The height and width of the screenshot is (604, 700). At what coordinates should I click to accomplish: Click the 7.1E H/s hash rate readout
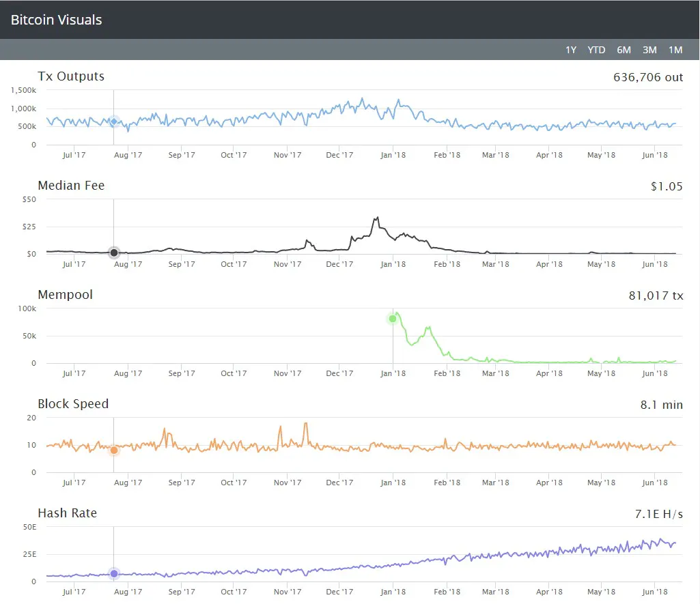pos(658,514)
